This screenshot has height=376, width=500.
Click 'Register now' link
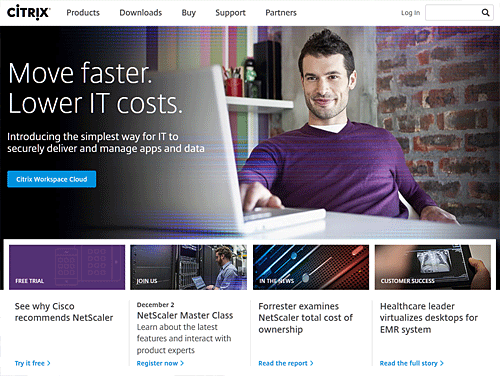[160, 363]
